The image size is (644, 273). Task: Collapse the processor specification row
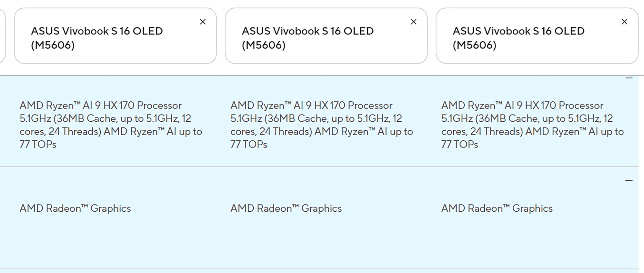pos(629,78)
